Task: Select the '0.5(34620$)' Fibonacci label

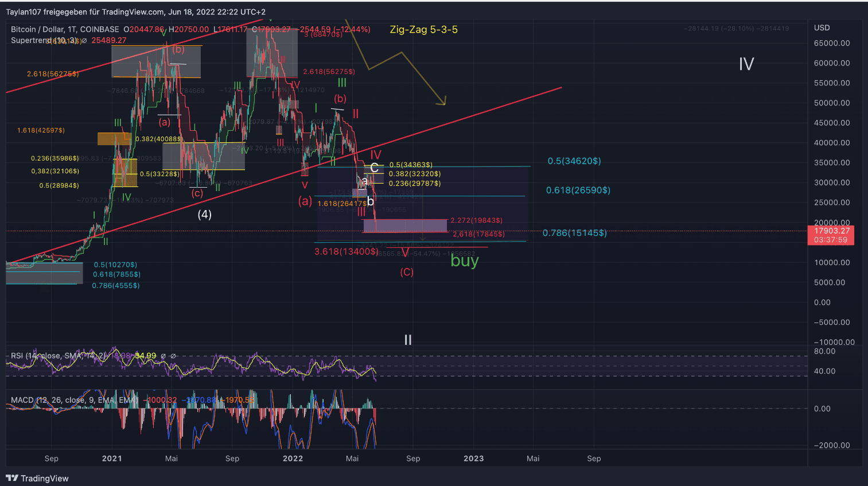Action: click(574, 161)
